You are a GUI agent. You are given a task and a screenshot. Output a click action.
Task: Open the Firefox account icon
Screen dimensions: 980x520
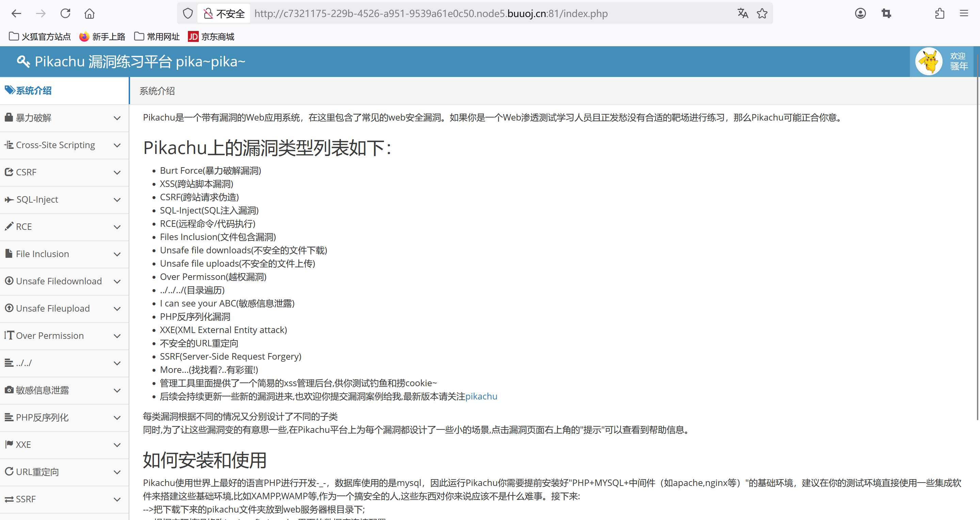click(860, 14)
